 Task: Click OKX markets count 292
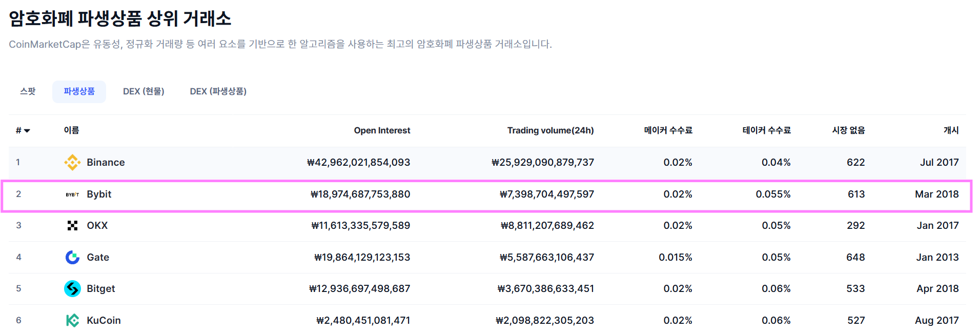[x=856, y=226]
